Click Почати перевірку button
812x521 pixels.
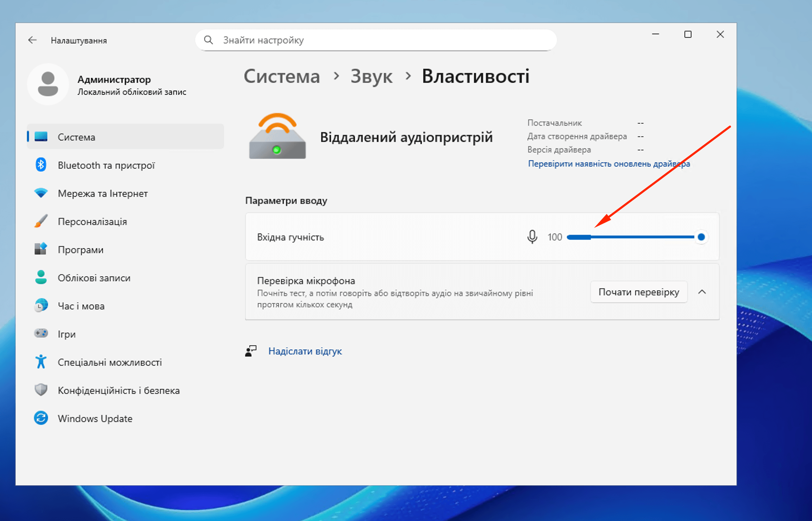[639, 292]
